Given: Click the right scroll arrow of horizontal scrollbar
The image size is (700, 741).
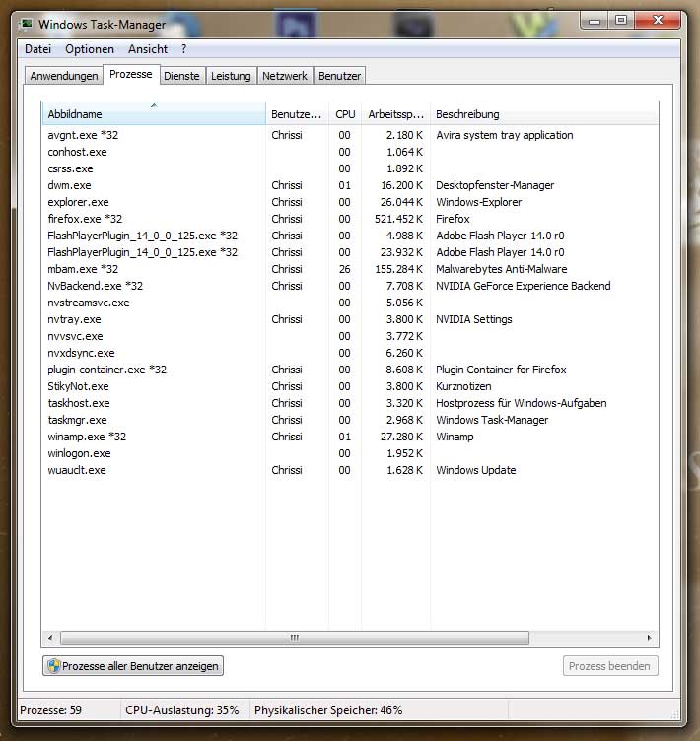Looking at the screenshot, I should coord(650,638).
